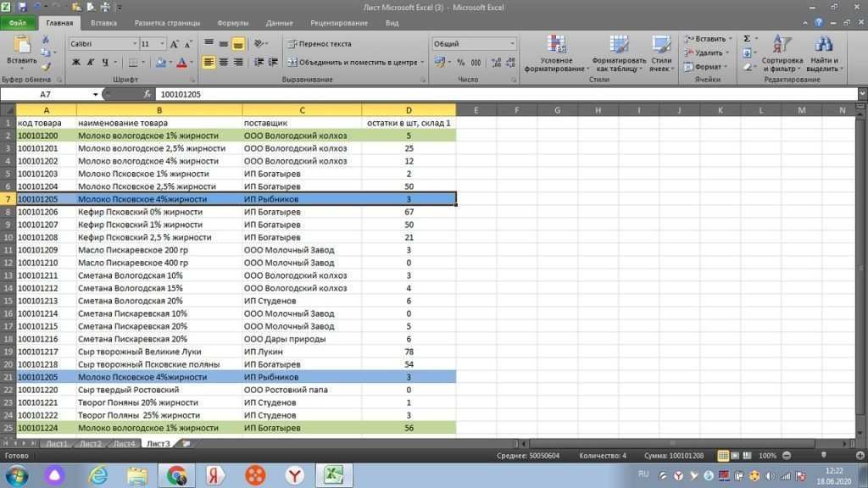The image size is (868, 488).
Task: Click the percent style icon
Action: point(460,63)
